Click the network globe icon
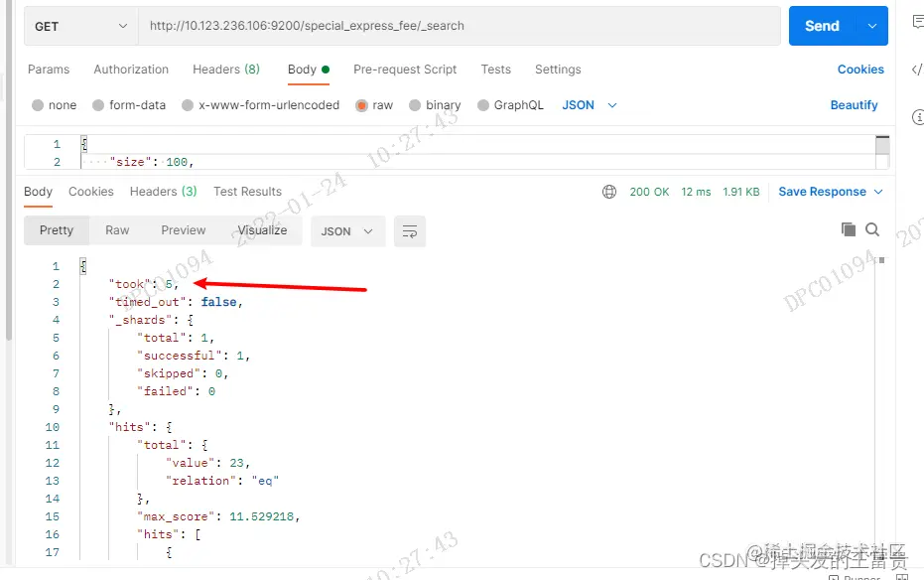924x580 pixels. (x=609, y=192)
